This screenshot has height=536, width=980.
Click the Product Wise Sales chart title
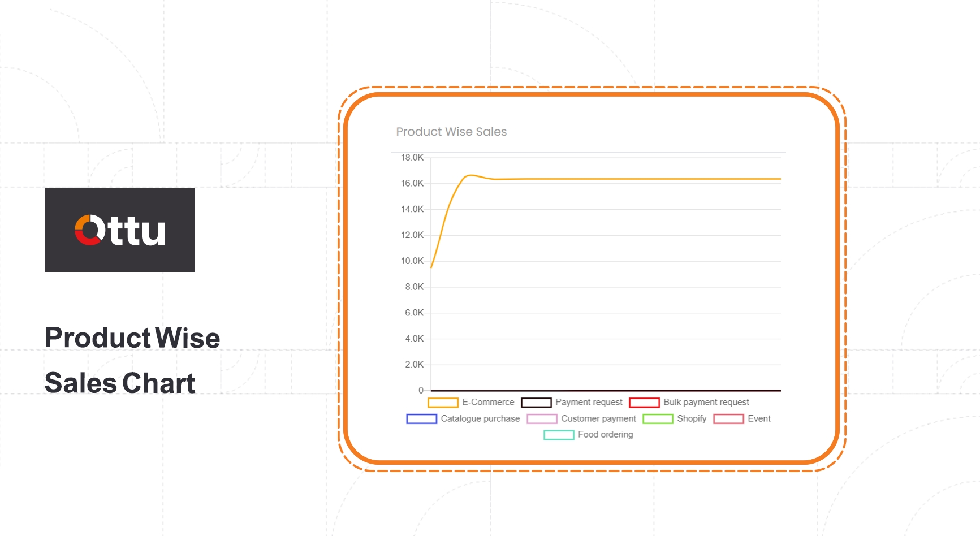pyautogui.click(x=451, y=132)
